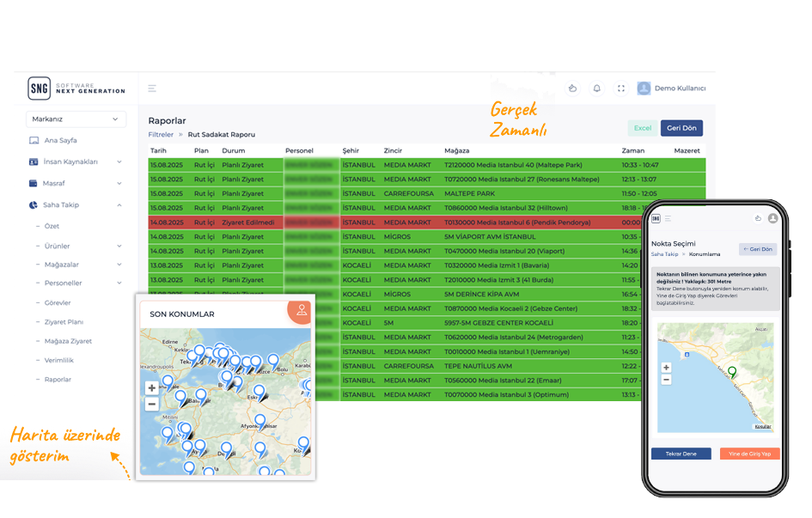The width and height of the screenshot is (812, 518).
Task: Open Mağaza Ziyaret submenu item
Action: pyautogui.click(x=68, y=341)
